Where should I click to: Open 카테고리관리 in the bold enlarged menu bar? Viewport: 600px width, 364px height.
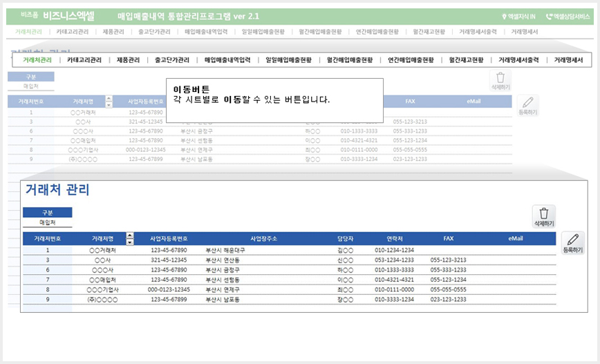[x=84, y=60]
